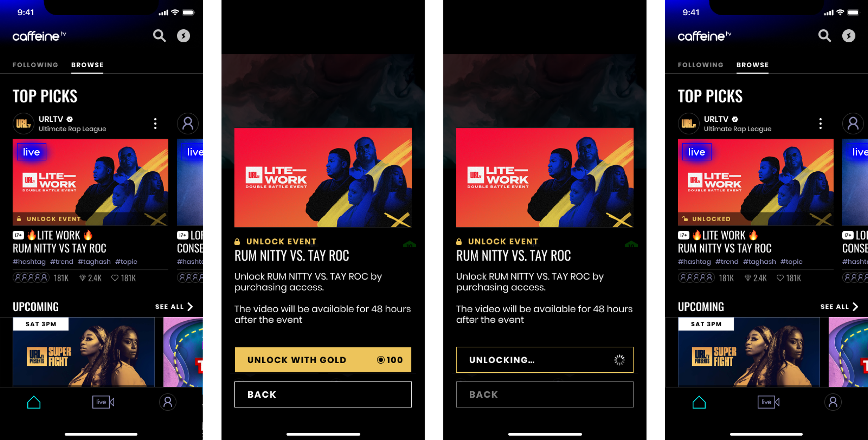Tap the #hashtag link

pyautogui.click(x=29, y=262)
